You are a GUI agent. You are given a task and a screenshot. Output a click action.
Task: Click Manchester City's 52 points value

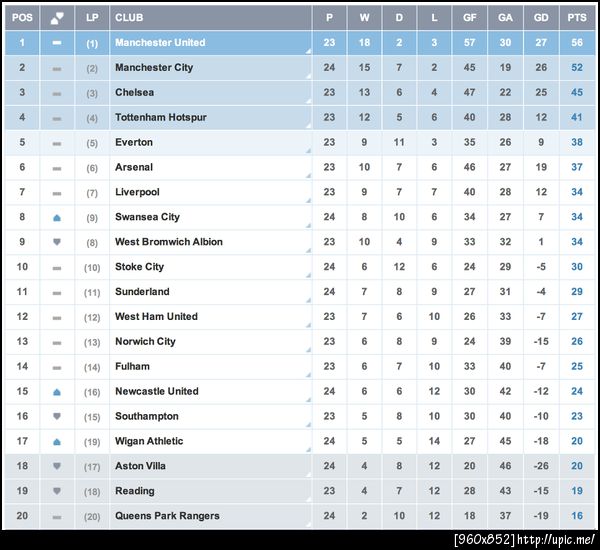tap(577, 68)
